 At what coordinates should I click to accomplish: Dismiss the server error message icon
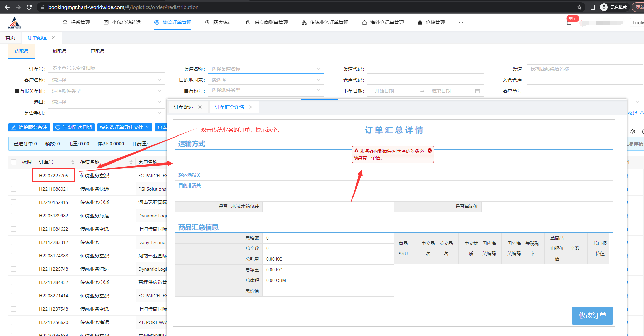tap(430, 151)
